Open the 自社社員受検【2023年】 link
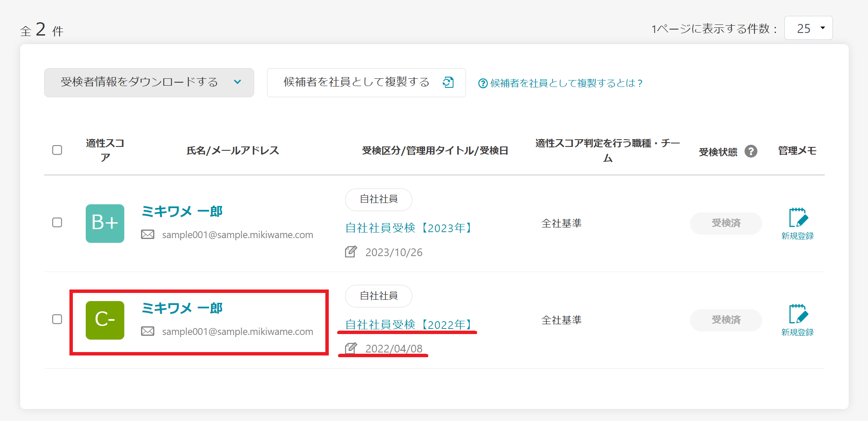The height and width of the screenshot is (421, 868). pos(409,228)
